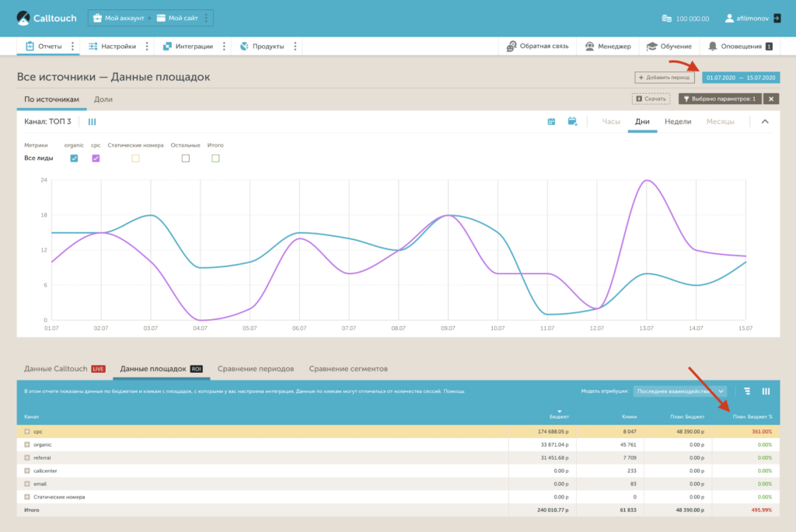Switch to the Доли tab
This screenshot has height=532, width=796.
[103, 99]
